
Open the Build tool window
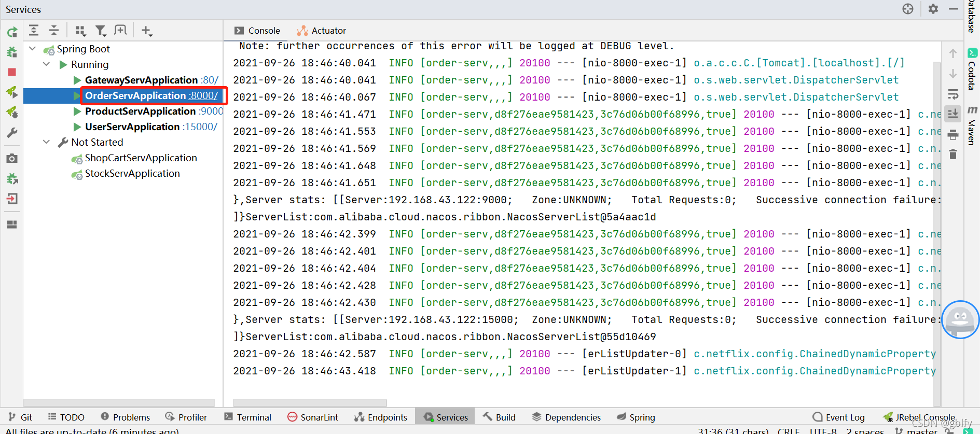(500, 417)
